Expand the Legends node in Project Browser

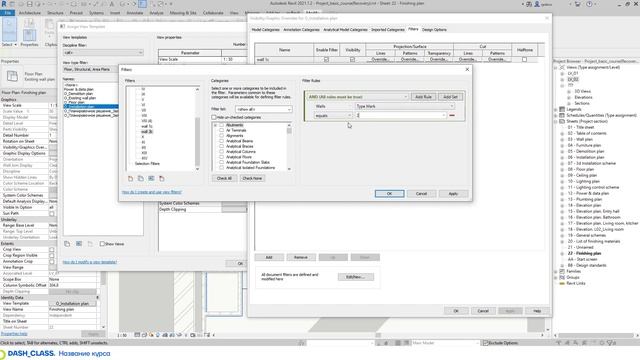click(x=556, y=109)
